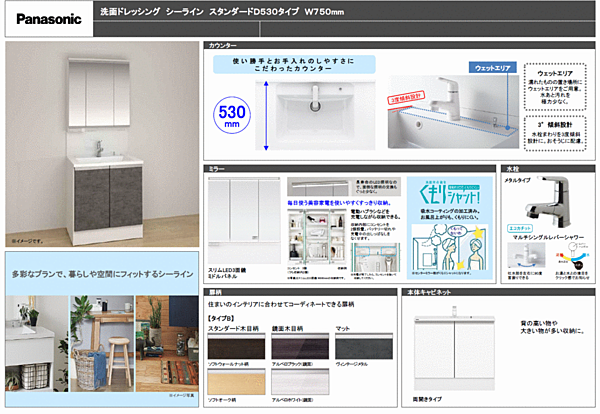The width and height of the screenshot is (600, 414).
Task: Open the anti-fog mirror illustration
Action: point(450,248)
